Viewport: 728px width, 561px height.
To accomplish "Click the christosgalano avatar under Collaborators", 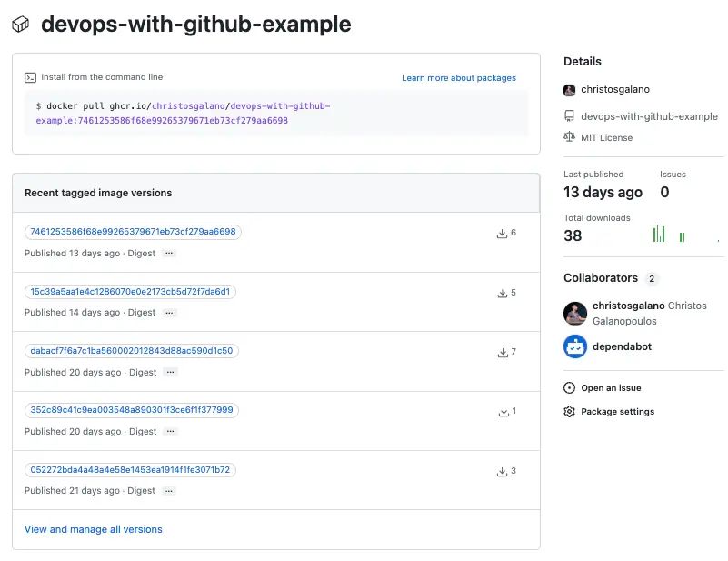I will pos(575,314).
